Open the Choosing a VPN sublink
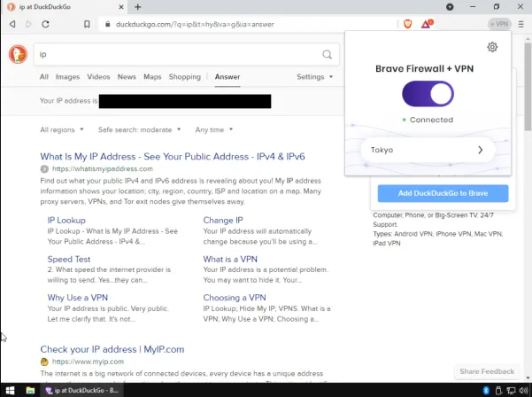Image resolution: width=532 pixels, height=397 pixels. click(235, 298)
